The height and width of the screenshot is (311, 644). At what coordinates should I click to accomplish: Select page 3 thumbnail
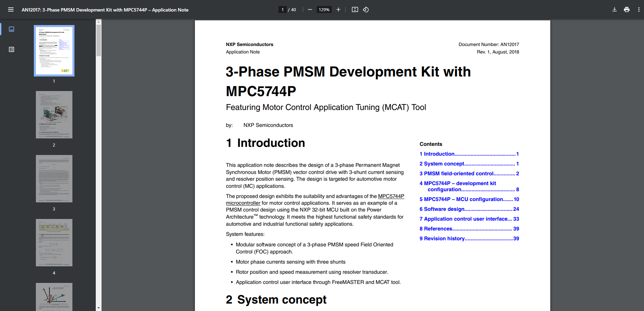point(54,179)
